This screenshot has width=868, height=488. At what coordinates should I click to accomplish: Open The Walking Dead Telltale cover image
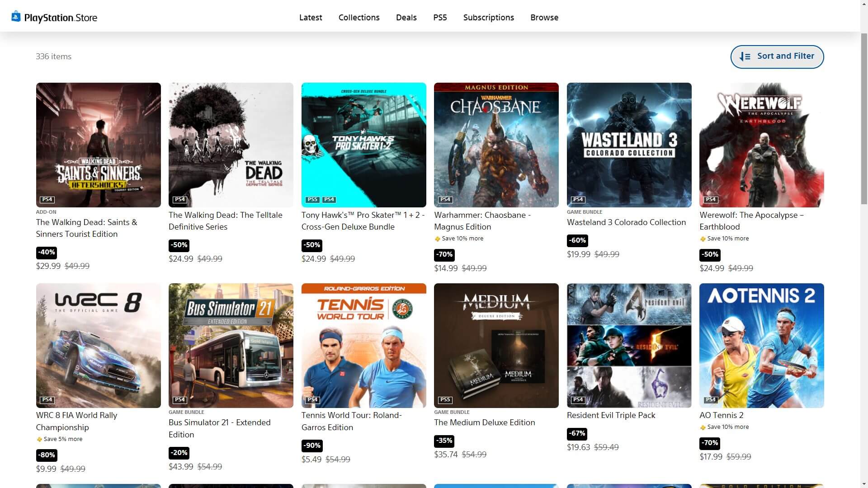pyautogui.click(x=231, y=145)
